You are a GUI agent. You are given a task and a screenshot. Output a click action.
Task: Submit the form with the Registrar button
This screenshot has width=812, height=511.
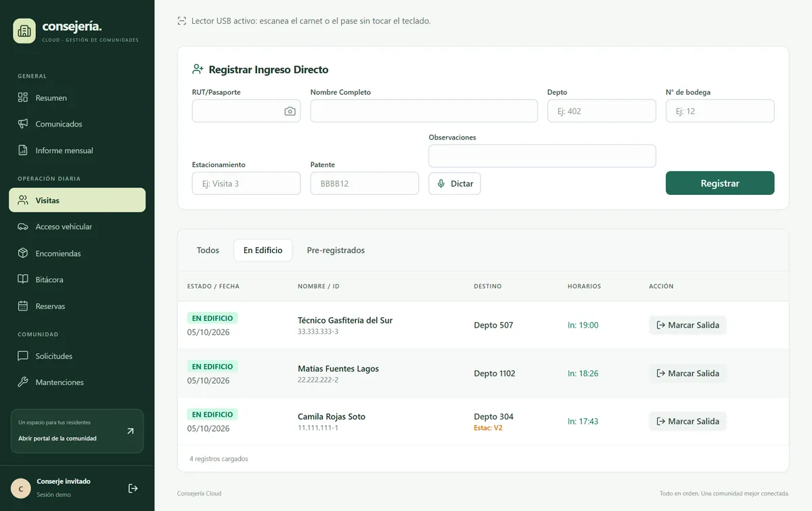[x=720, y=183]
